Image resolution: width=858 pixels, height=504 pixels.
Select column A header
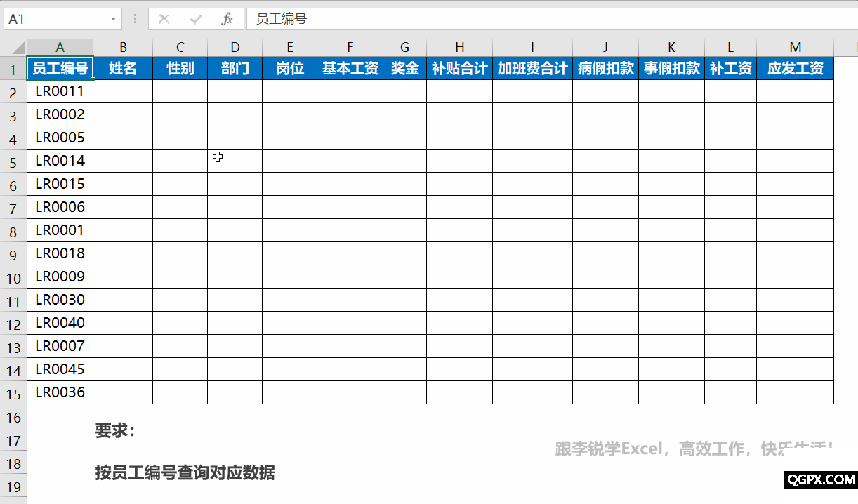[x=60, y=47]
